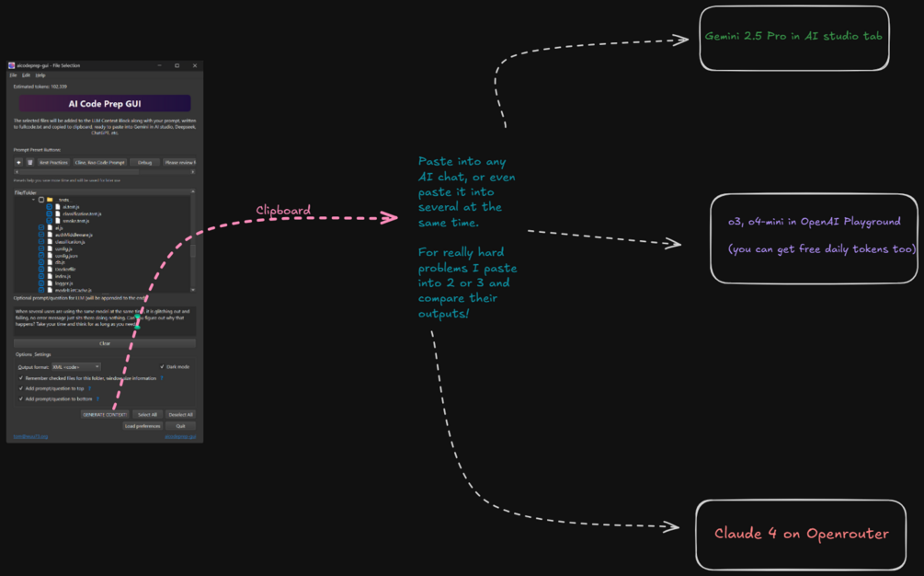Click the Load preferences button
This screenshot has width=924, height=576.
click(x=142, y=426)
